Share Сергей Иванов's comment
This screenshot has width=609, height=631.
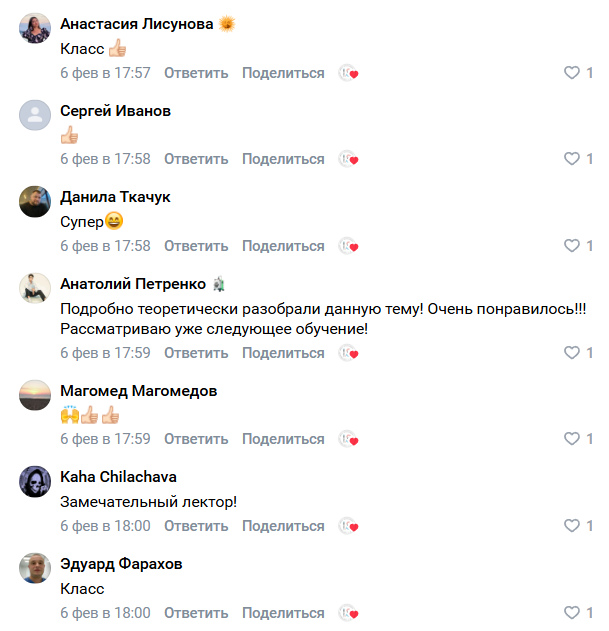[283, 159]
